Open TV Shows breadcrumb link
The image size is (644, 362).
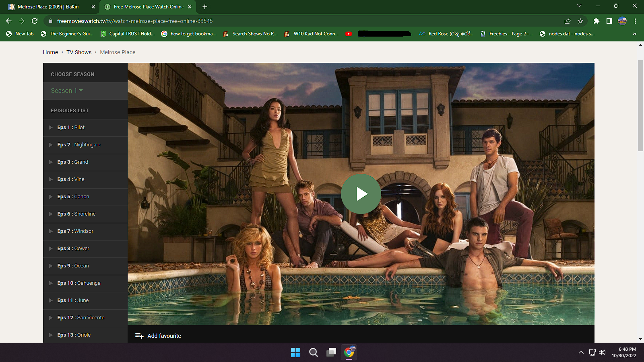coord(79,52)
